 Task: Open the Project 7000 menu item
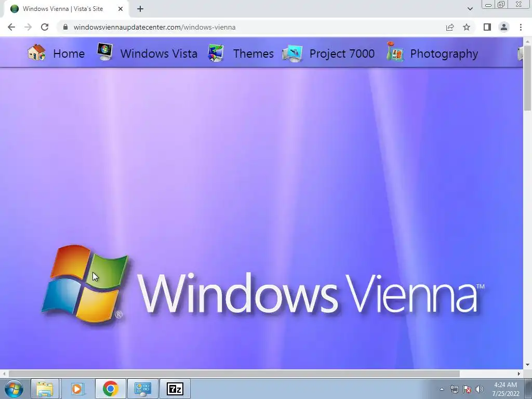(342, 54)
